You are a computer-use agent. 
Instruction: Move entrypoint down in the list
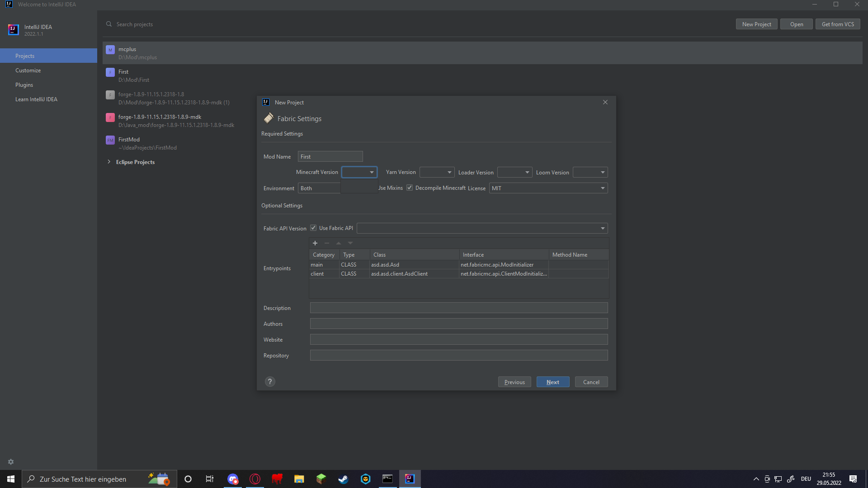pos(350,243)
